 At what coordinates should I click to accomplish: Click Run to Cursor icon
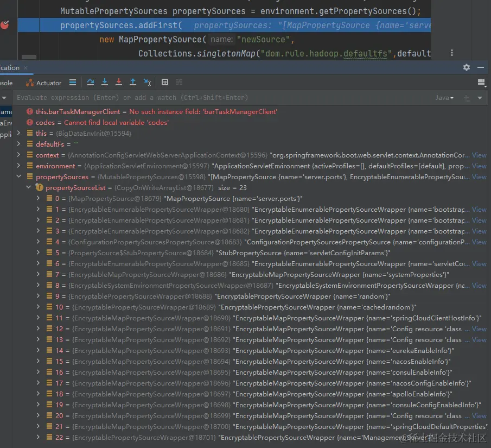click(x=147, y=83)
